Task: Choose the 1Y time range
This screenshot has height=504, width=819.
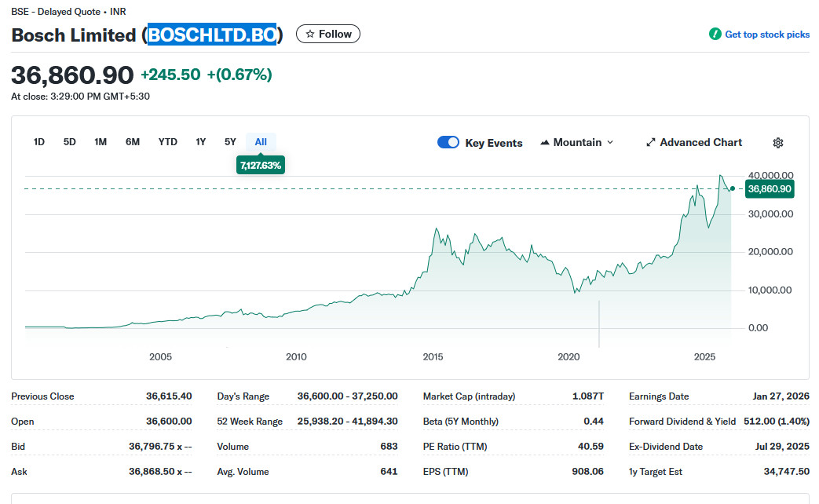Action: (201, 142)
